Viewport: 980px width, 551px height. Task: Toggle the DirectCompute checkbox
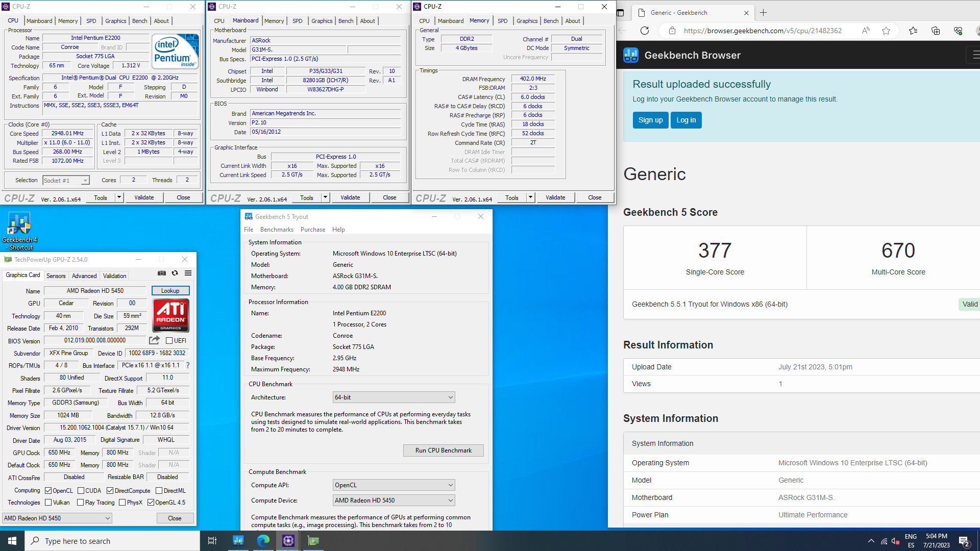(x=110, y=491)
